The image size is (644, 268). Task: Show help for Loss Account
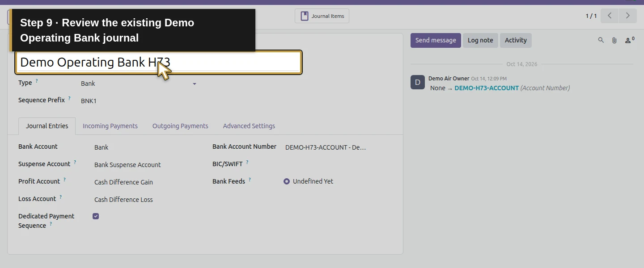[60, 197]
